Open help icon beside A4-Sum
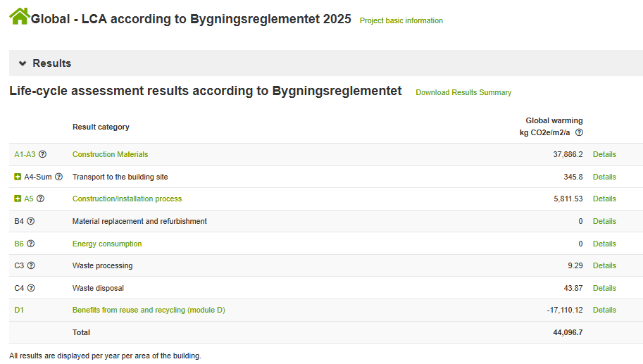The width and height of the screenshot is (643, 364). 58,177
